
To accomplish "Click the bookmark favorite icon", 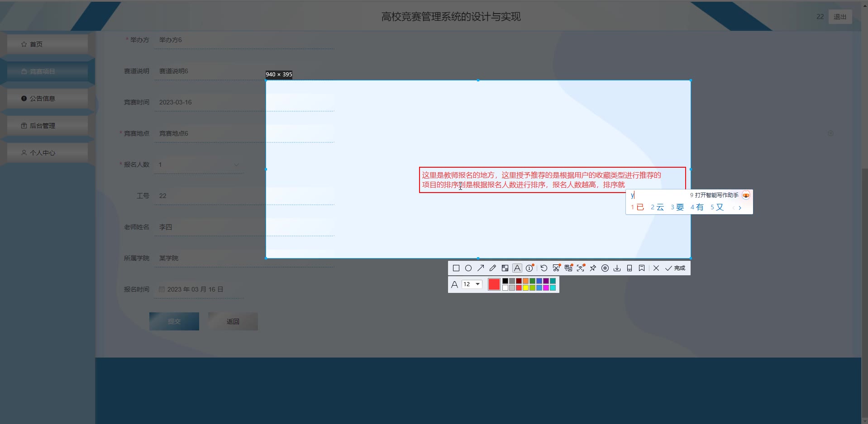I will 642,268.
